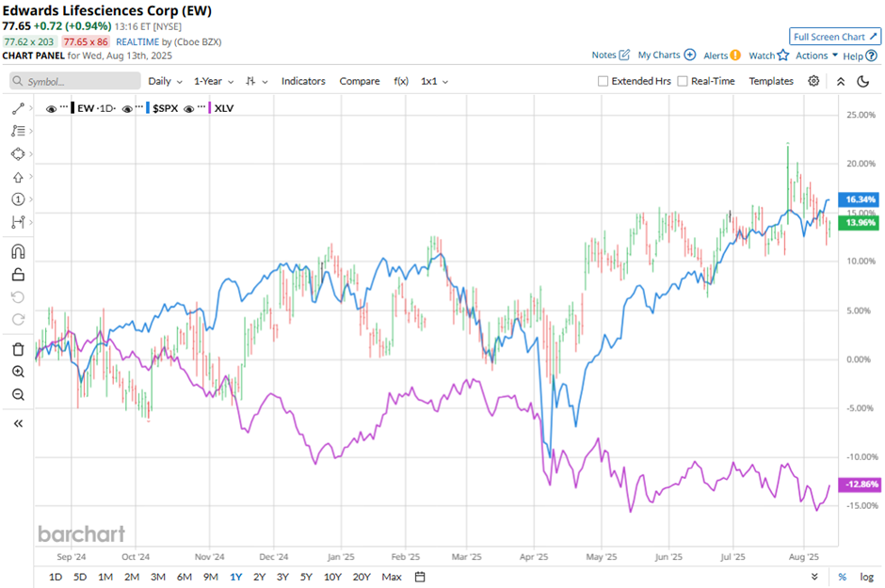Click the Symbol search field
885x588 pixels.
click(x=75, y=81)
